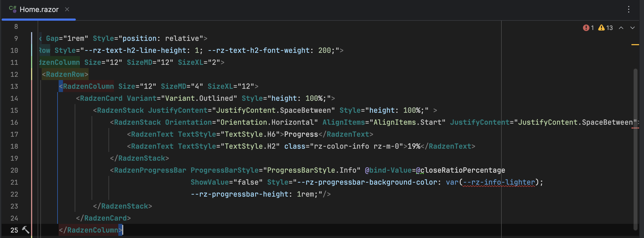Click the Gap="1rem" attribute on line 9

67,38
